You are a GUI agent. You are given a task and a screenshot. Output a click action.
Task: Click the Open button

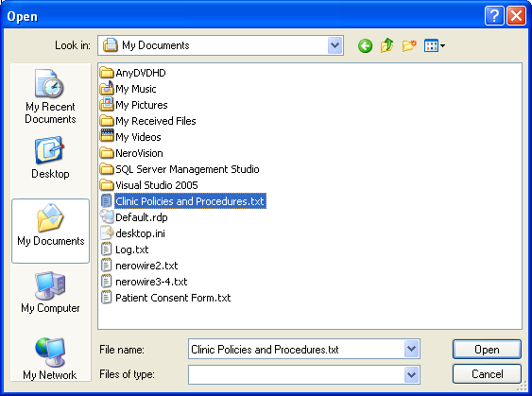click(487, 349)
